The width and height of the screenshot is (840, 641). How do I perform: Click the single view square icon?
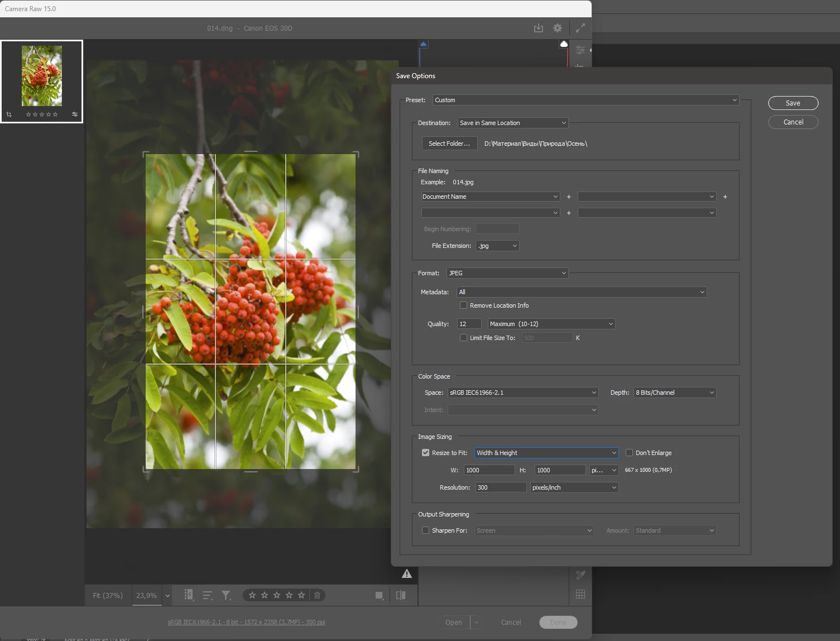coord(380,595)
